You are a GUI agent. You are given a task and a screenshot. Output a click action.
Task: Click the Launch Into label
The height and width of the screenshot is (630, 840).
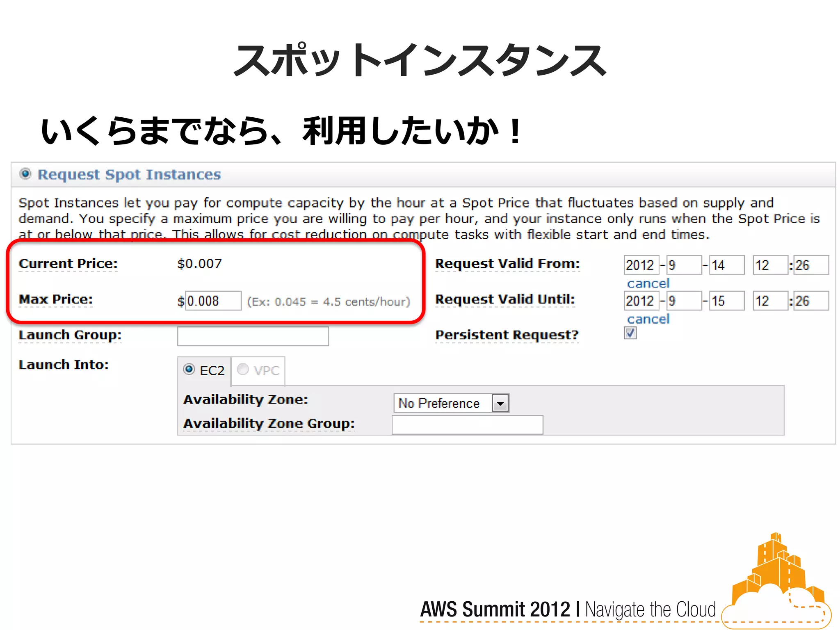tap(64, 365)
